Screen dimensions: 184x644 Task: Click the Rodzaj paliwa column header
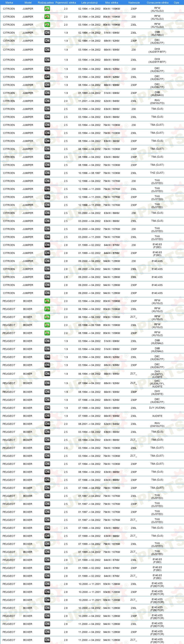(46, 3)
